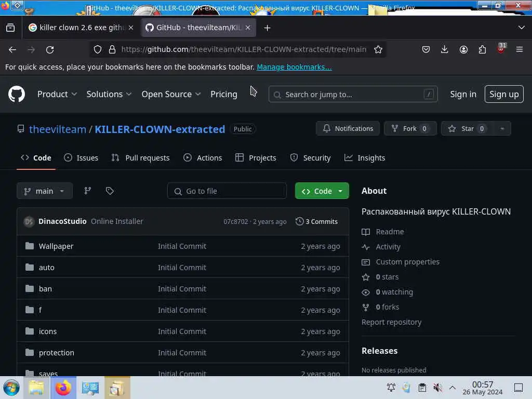
Task: Open the theevilteam owner link
Action: pos(57,129)
